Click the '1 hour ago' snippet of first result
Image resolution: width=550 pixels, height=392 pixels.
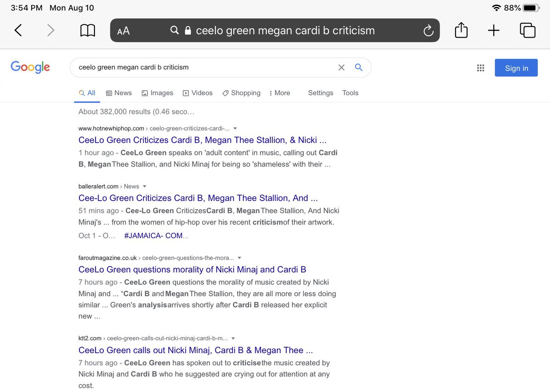[97, 152]
